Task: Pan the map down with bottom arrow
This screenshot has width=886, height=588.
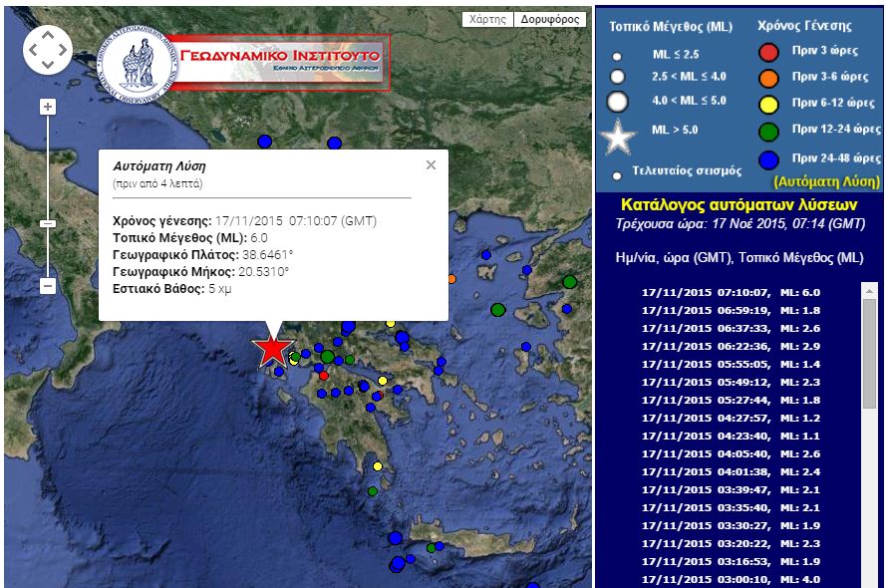Action: 48,65
